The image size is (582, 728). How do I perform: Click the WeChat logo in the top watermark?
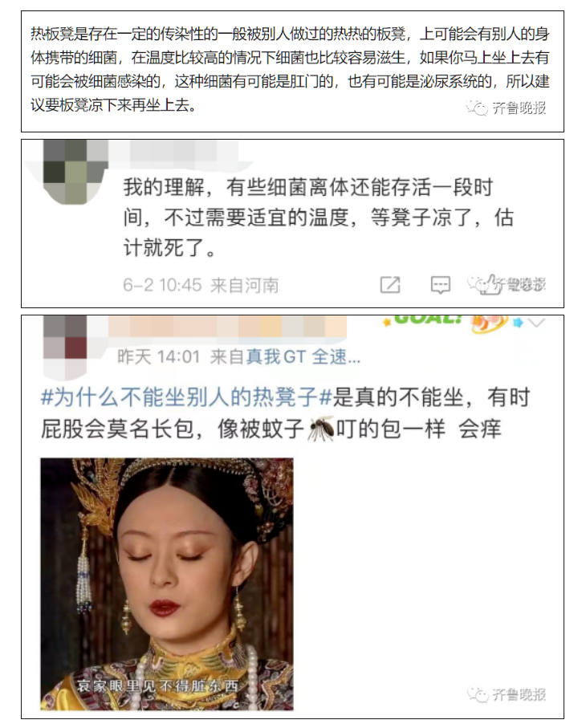click(x=477, y=108)
